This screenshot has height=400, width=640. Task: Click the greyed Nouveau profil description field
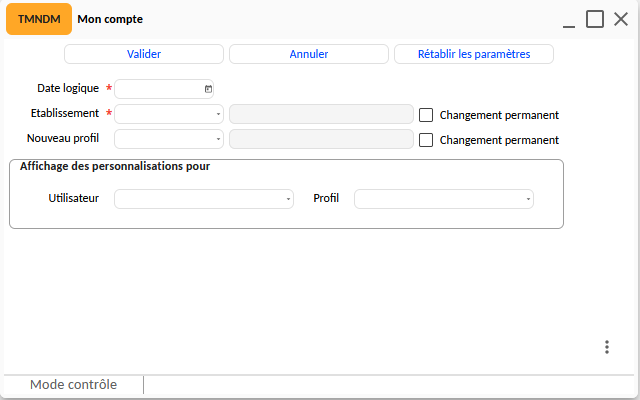[x=321, y=139]
